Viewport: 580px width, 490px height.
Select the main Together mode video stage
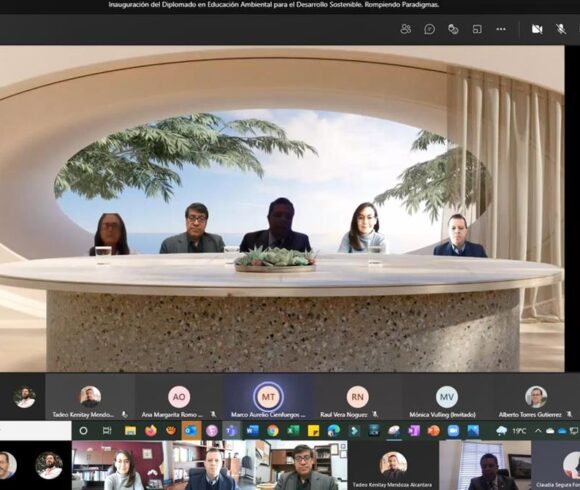click(x=282, y=208)
